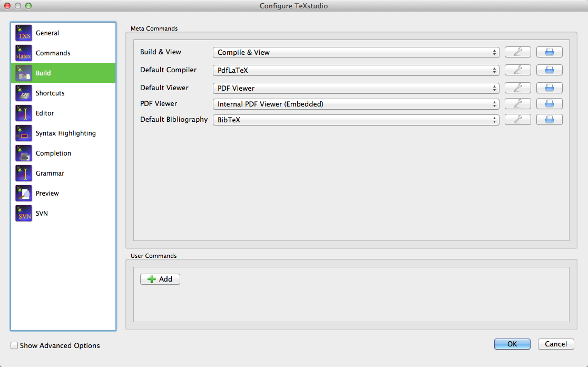This screenshot has height=367, width=588.
Task: Click the blue folder button in Default Bibliography row
Action: [x=550, y=120]
